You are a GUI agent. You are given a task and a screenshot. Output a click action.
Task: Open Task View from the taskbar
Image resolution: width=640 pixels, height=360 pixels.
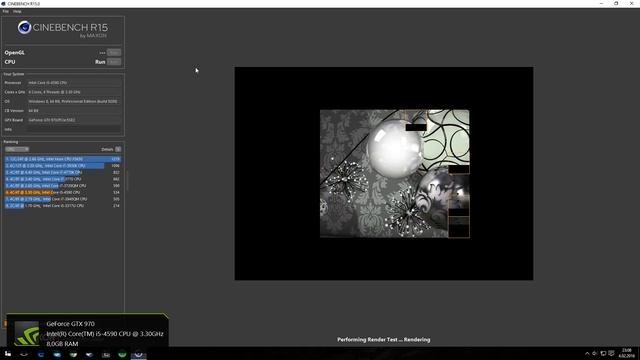tap(24, 354)
